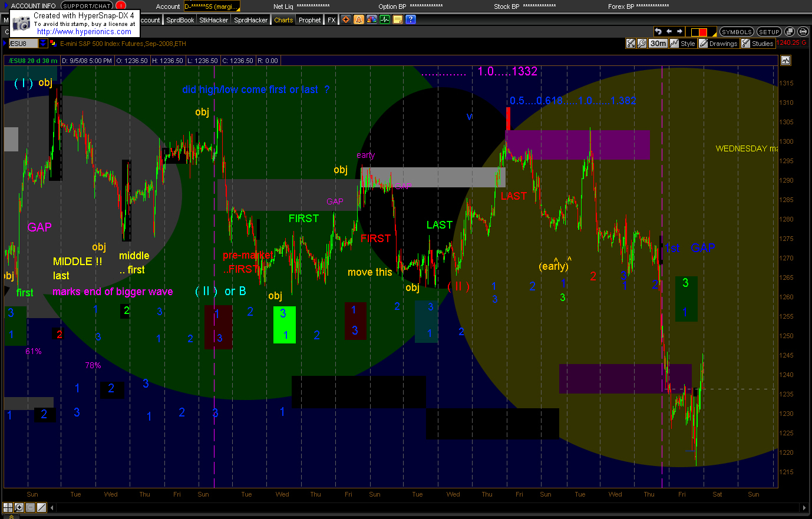Switch to the SprdBook tab
Screen dimensions: 812x519
(180, 20)
